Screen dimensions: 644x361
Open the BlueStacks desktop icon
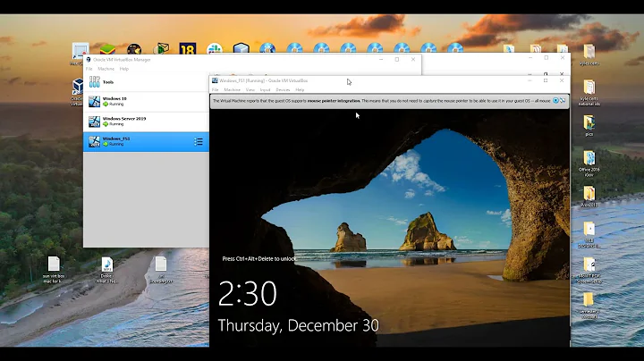[x=107, y=49]
